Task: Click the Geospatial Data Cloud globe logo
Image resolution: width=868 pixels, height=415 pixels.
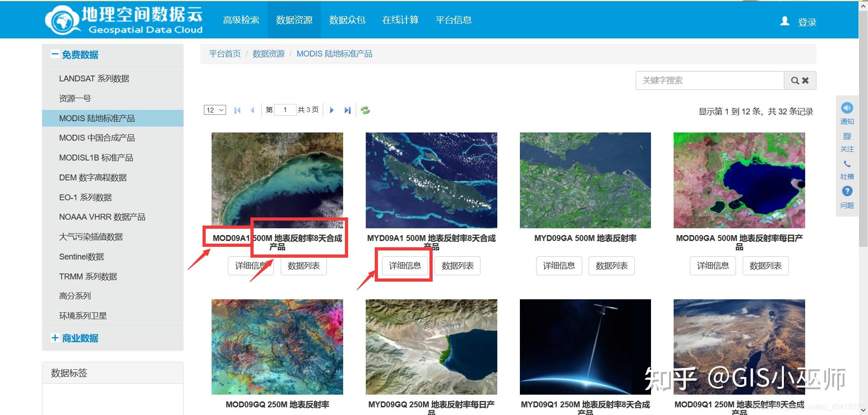Action: coord(62,19)
